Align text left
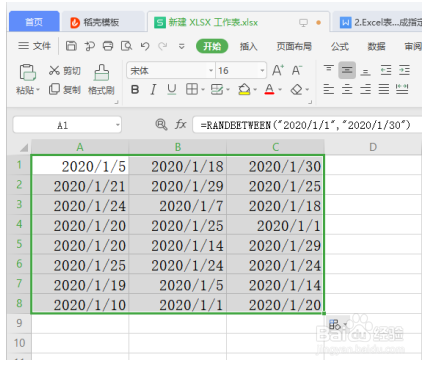 tap(329, 89)
